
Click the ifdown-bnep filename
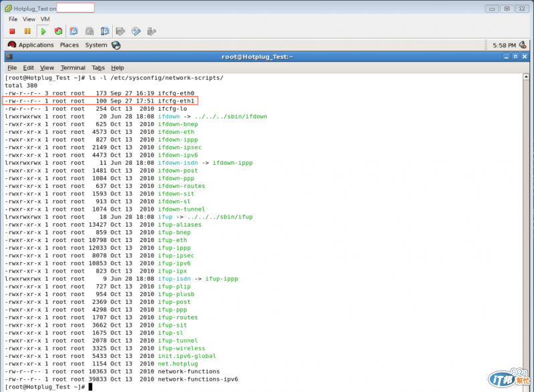click(x=178, y=124)
